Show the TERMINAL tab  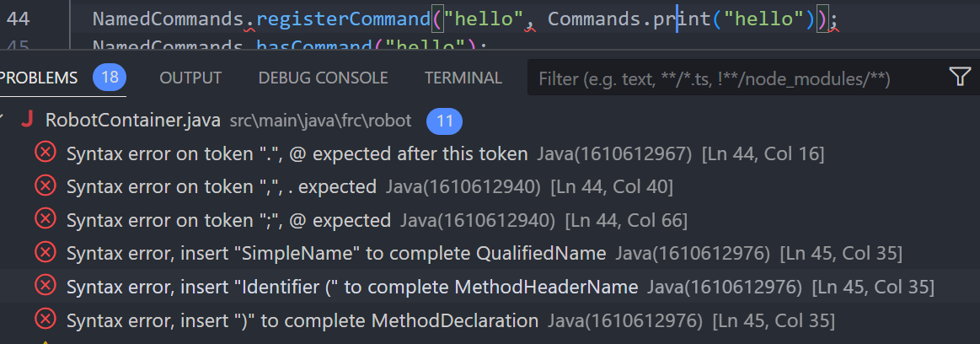(463, 78)
